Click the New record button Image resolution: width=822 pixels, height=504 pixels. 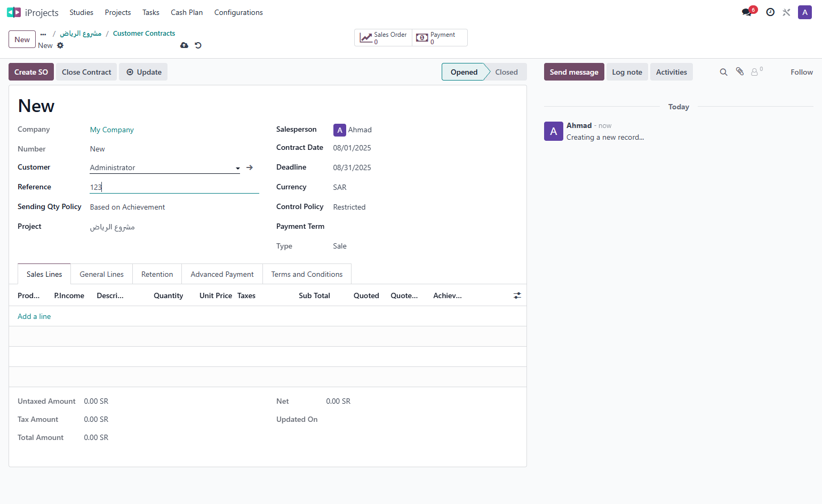pyautogui.click(x=22, y=39)
